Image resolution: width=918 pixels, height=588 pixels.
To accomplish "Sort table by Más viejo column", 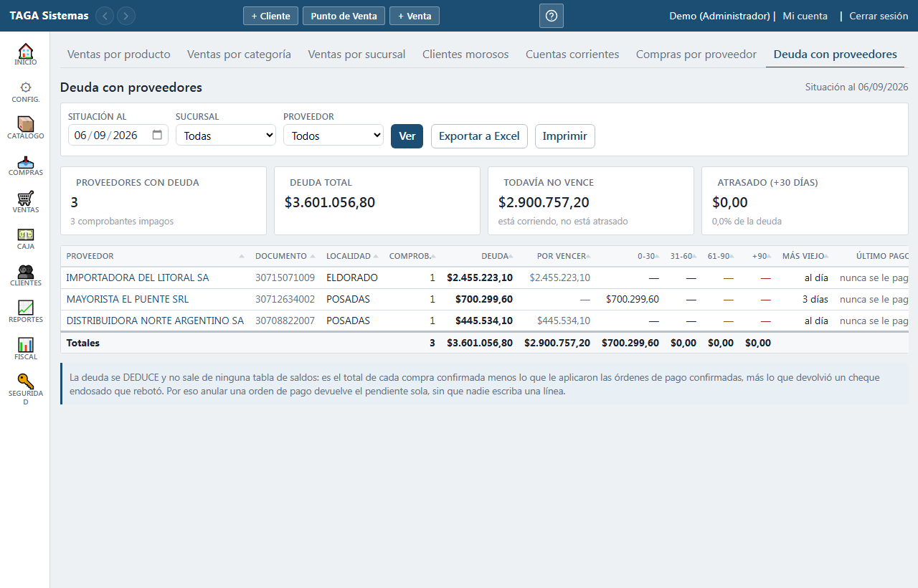I will click(805, 256).
